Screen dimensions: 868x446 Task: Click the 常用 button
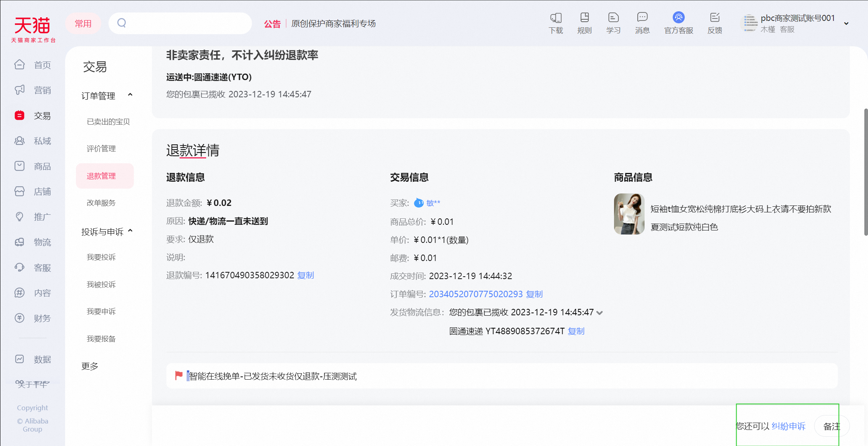click(83, 23)
